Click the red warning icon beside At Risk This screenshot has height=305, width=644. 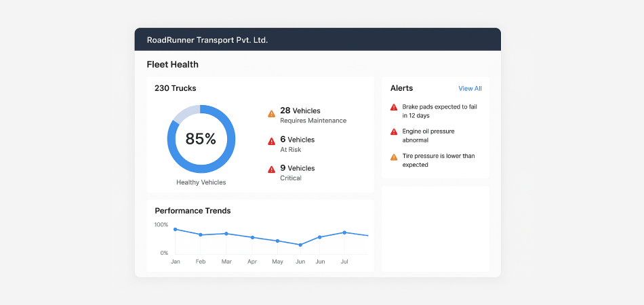tap(272, 141)
